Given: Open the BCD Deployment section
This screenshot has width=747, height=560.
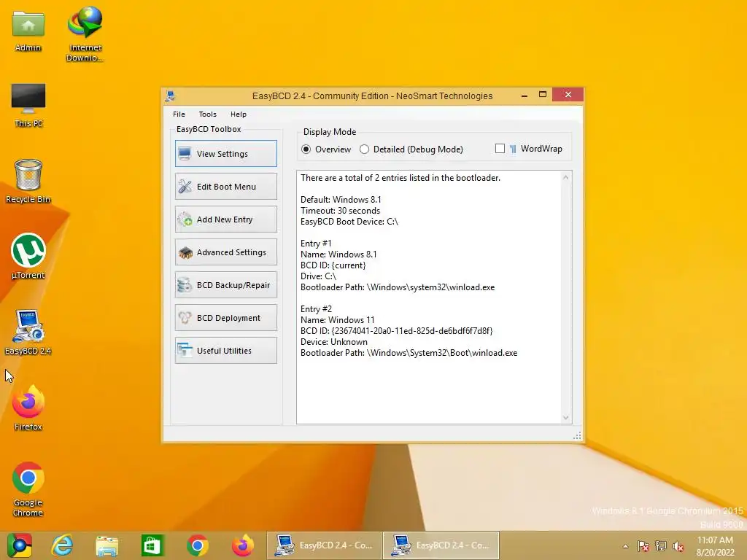Looking at the screenshot, I should 226,318.
